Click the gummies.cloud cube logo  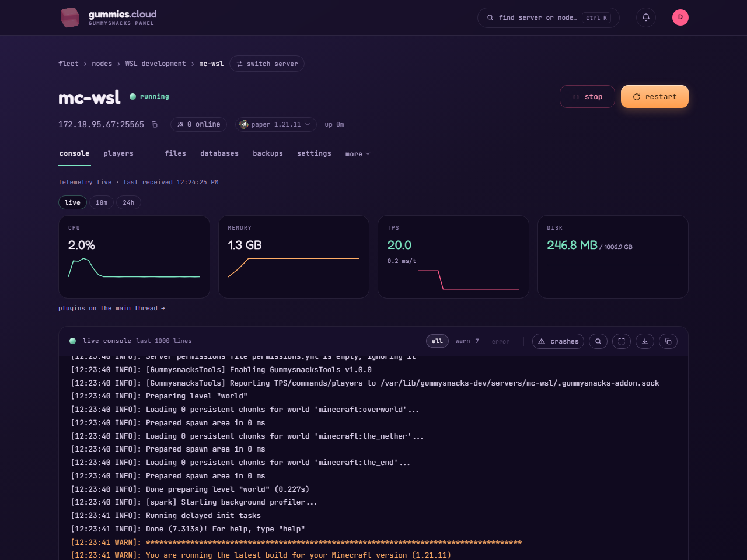click(70, 17)
